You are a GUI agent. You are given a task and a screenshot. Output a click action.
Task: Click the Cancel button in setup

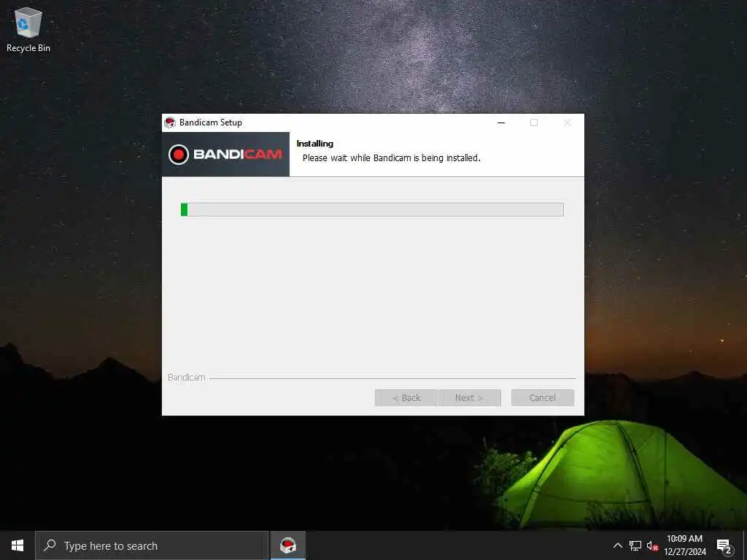click(542, 397)
